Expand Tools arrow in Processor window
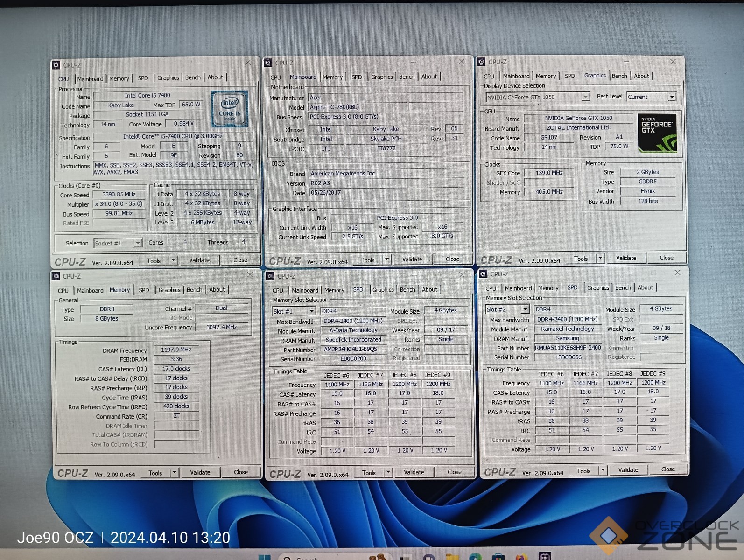Screen dimensions: 744x560 tap(173, 260)
